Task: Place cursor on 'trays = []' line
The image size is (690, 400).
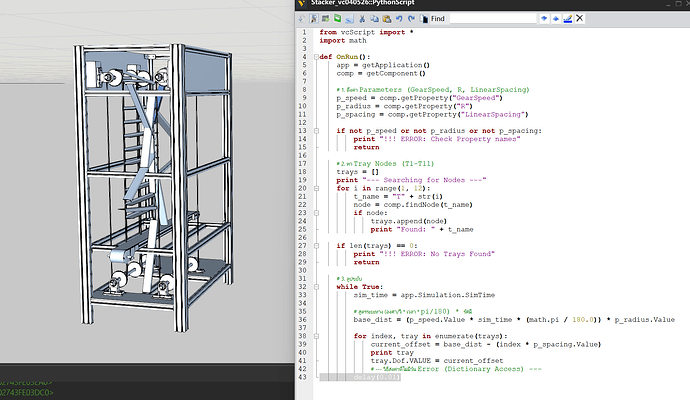Action: tap(356, 171)
